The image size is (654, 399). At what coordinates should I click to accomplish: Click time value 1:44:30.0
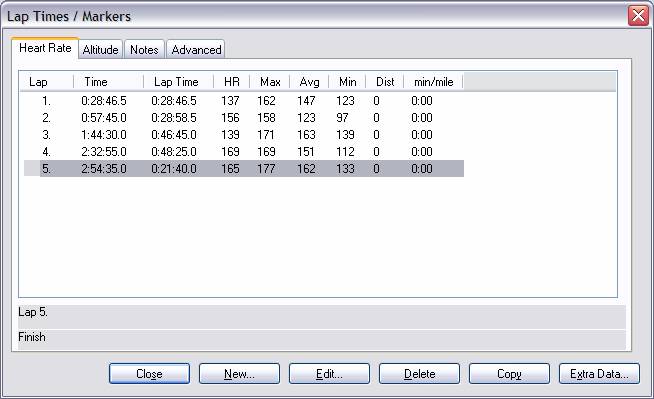(104, 135)
